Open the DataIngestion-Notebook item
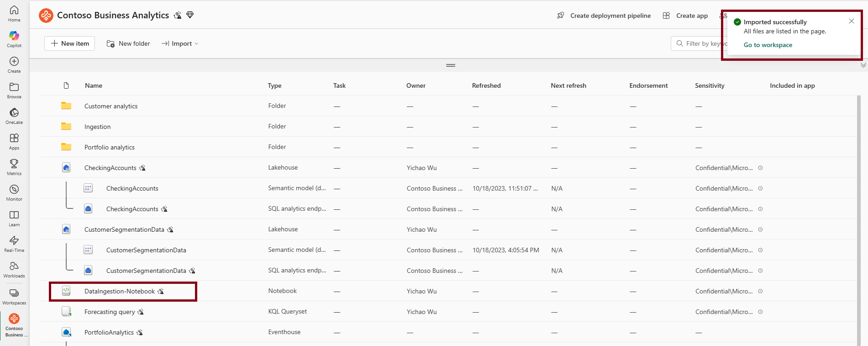Screen dimensions: 868x346 pyautogui.click(x=120, y=291)
